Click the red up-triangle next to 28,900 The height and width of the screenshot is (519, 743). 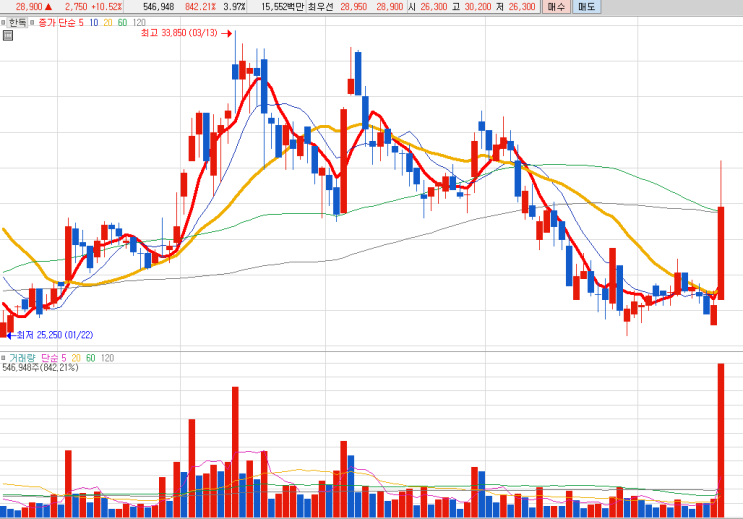click(x=48, y=7)
